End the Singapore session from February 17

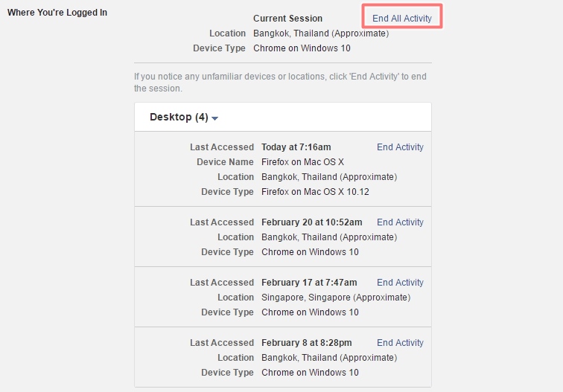(x=400, y=283)
